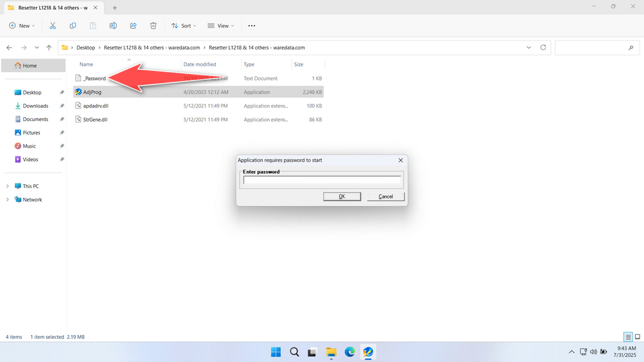The image size is (644, 362).
Task: Select Home in navigation pane
Action: pos(33,65)
